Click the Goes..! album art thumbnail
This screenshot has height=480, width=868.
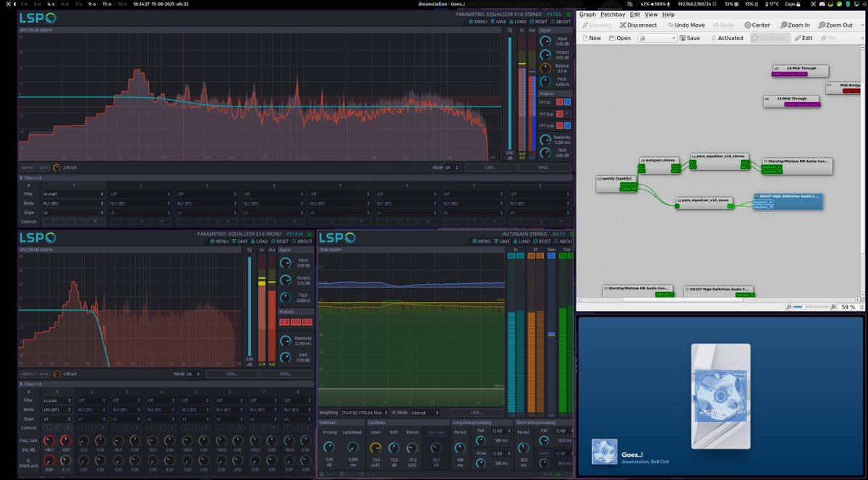pyautogui.click(x=605, y=451)
